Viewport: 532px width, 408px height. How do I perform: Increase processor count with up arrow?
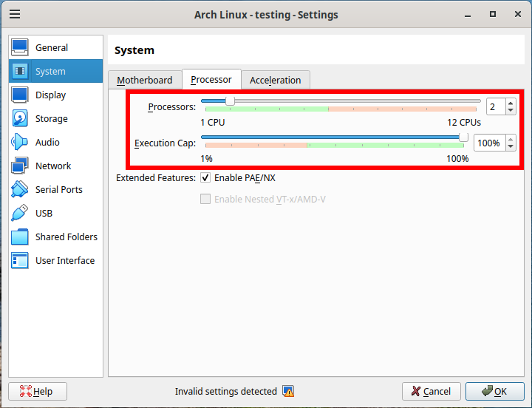click(x=511, y=103)
